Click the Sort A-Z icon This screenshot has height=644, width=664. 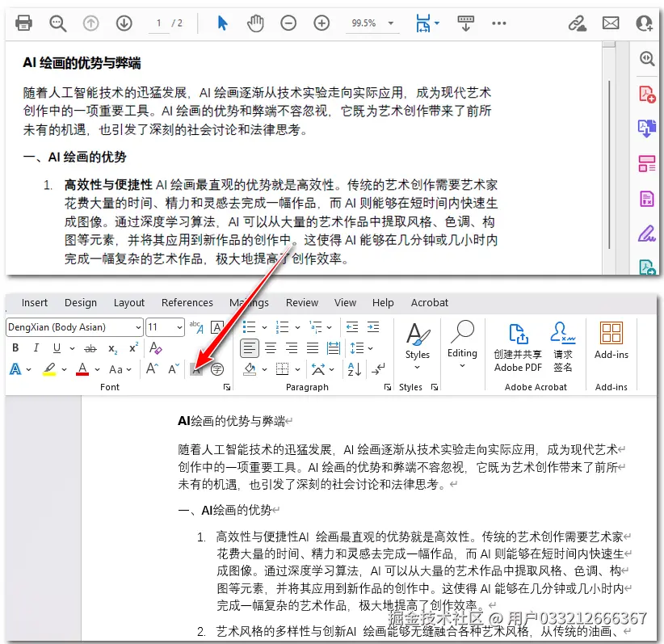(x=354, y=369)
